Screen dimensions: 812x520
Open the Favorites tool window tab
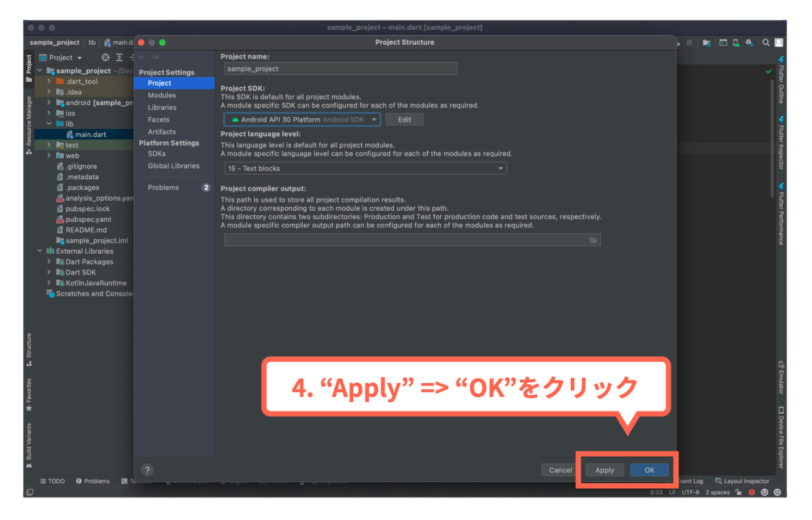click(x=28, y=395)
